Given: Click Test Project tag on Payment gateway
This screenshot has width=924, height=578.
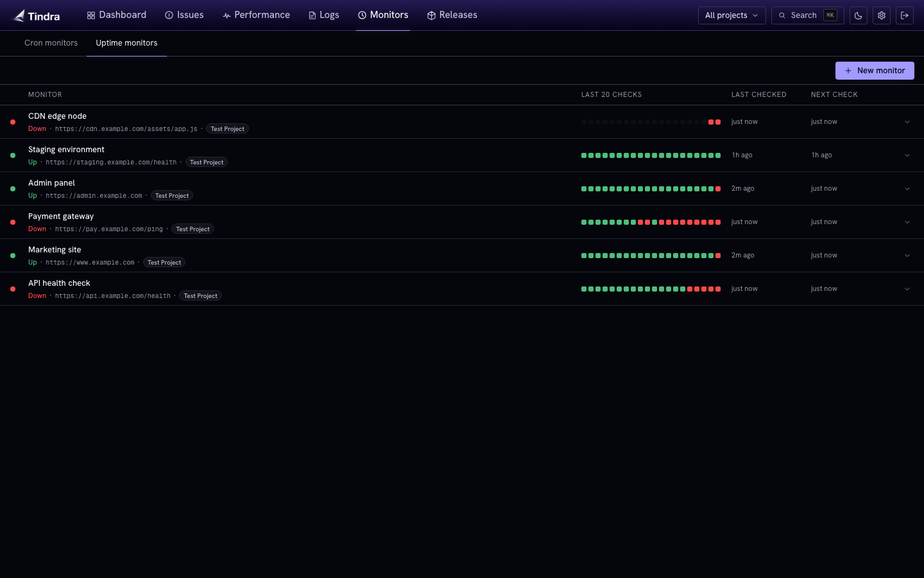Looking at the screenshot, I should tap(193, 229).
